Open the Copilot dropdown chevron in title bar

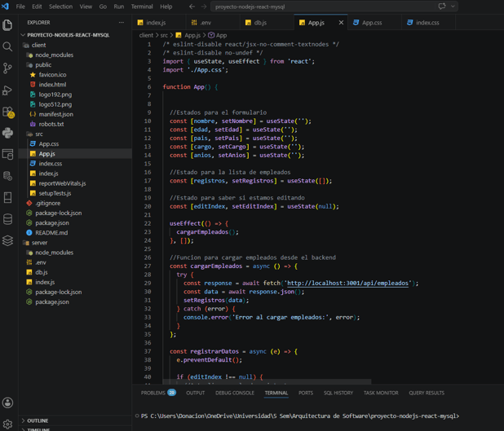pos(453,7)
